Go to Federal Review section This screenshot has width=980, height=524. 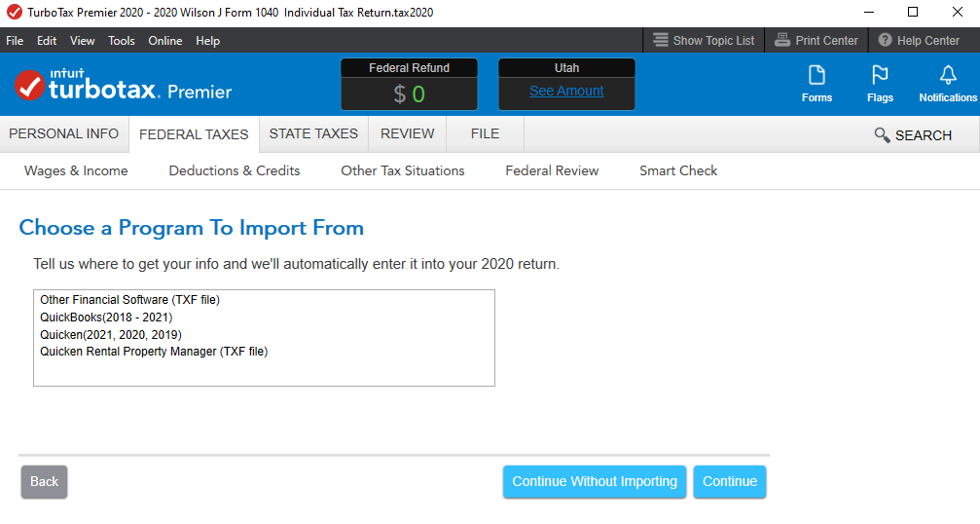click(x=552, y=170)
